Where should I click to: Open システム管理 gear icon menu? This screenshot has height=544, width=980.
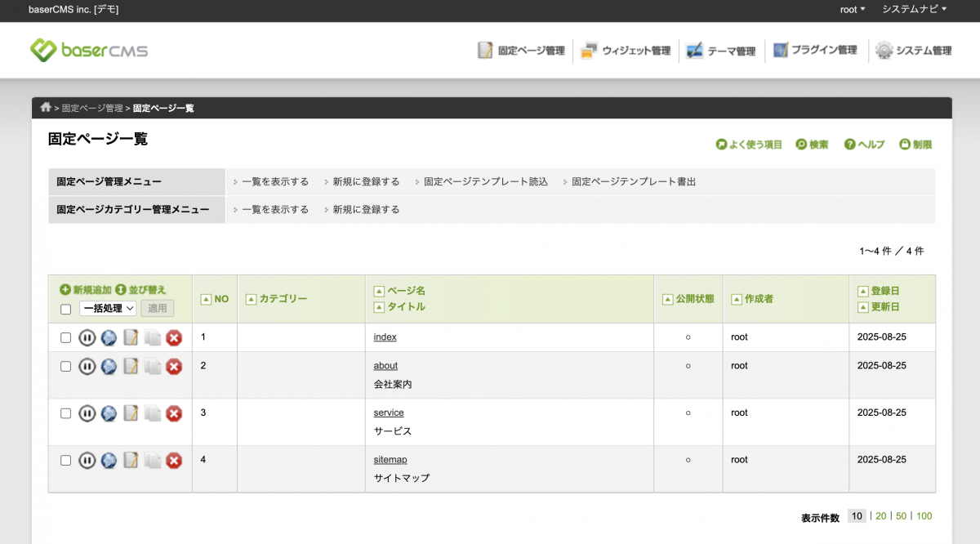(884, 51)
